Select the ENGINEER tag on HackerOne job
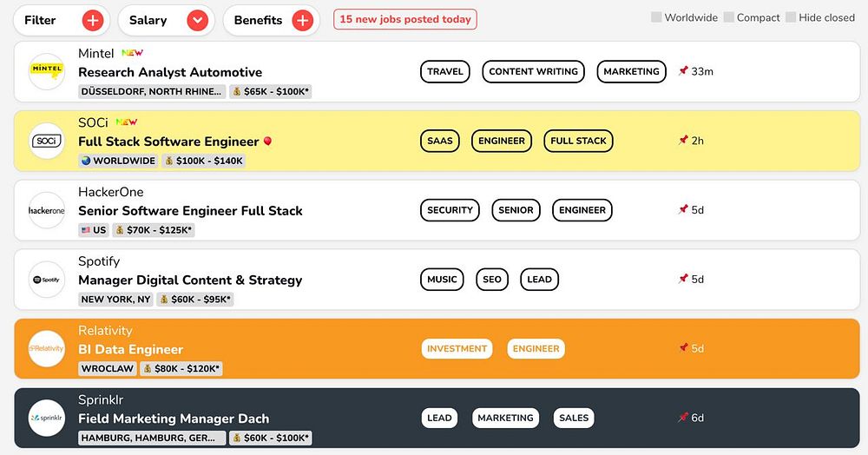Viewport: 868px width, 455px height. click(x=582, y=210)
